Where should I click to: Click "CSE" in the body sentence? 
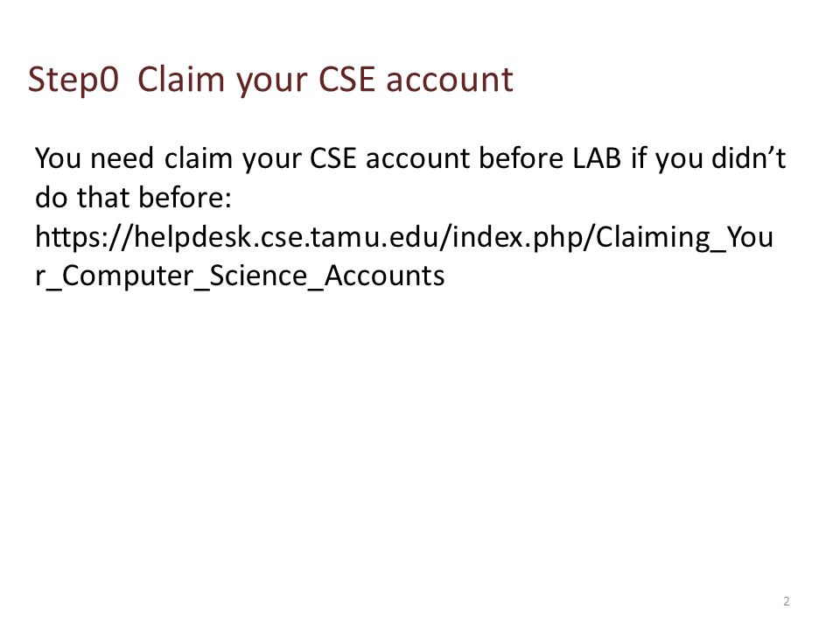tap(333, 158)
